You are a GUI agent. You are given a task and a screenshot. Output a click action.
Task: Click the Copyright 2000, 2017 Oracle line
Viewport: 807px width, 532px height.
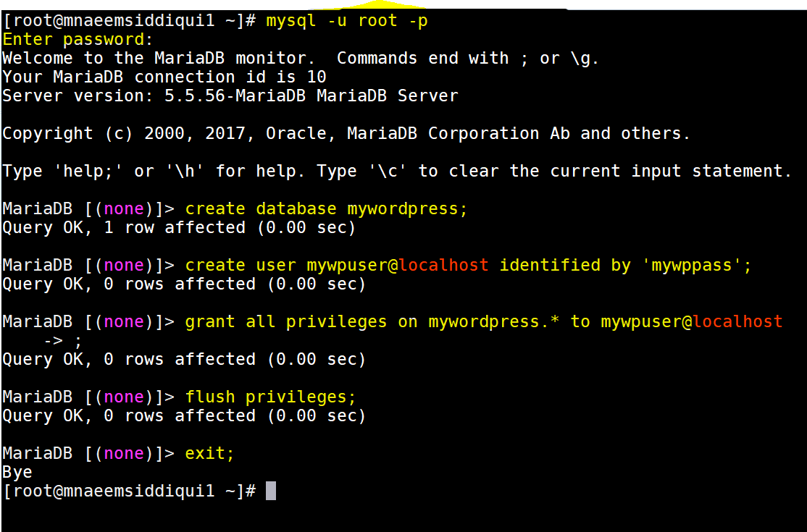tap(346, 134)
